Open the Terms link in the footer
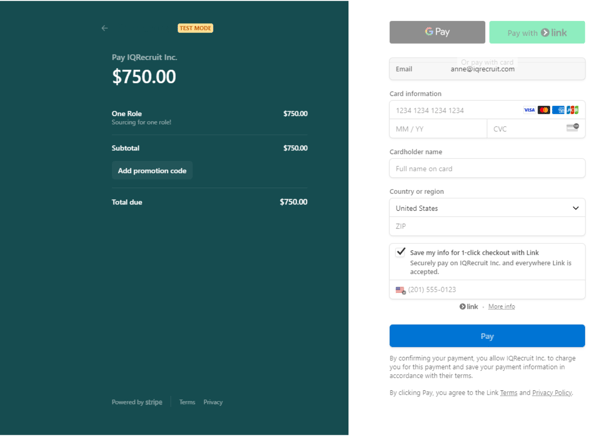The width and height of the screenshot is (600, 436). [187, 402]
